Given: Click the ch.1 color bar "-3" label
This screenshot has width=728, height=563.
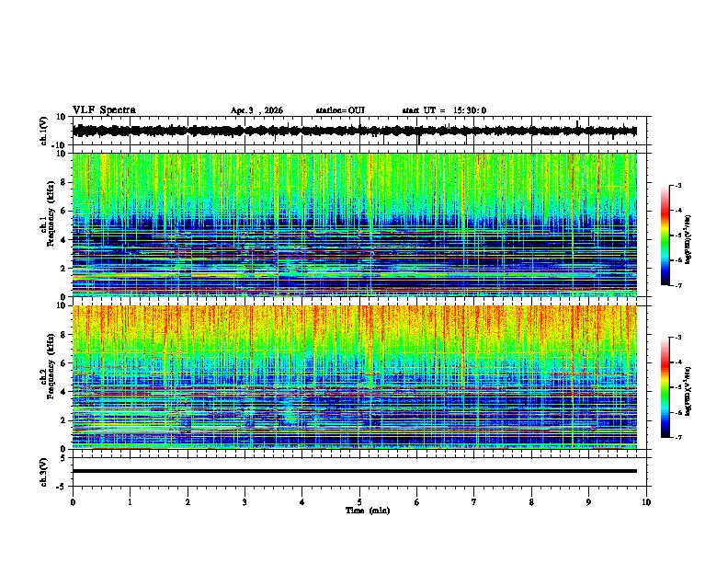Looking at the screenshot, I should point(678,185).
